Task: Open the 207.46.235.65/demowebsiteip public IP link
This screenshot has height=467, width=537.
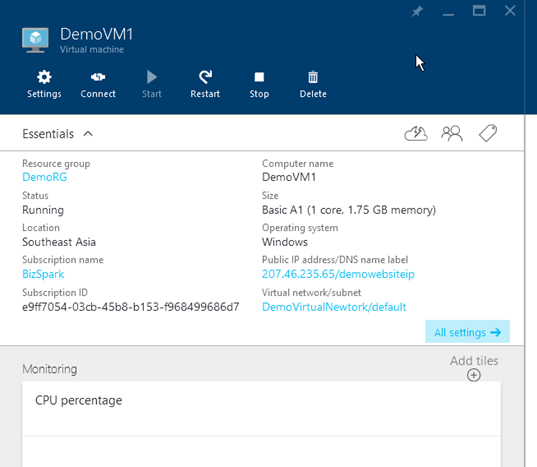Action: click(x=338, y=274)
